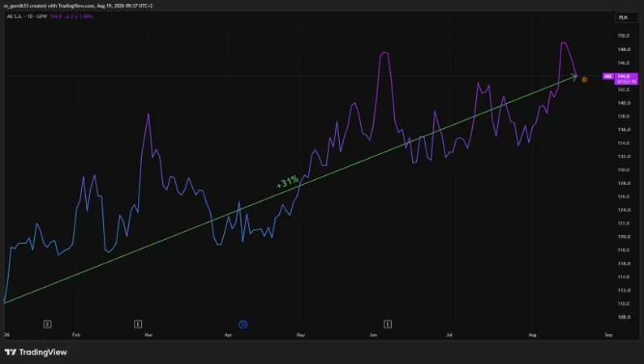The width and height of the screenshot is (644, 364).
Task: Click the Aug label on time axis
Action: click(532, 335)
